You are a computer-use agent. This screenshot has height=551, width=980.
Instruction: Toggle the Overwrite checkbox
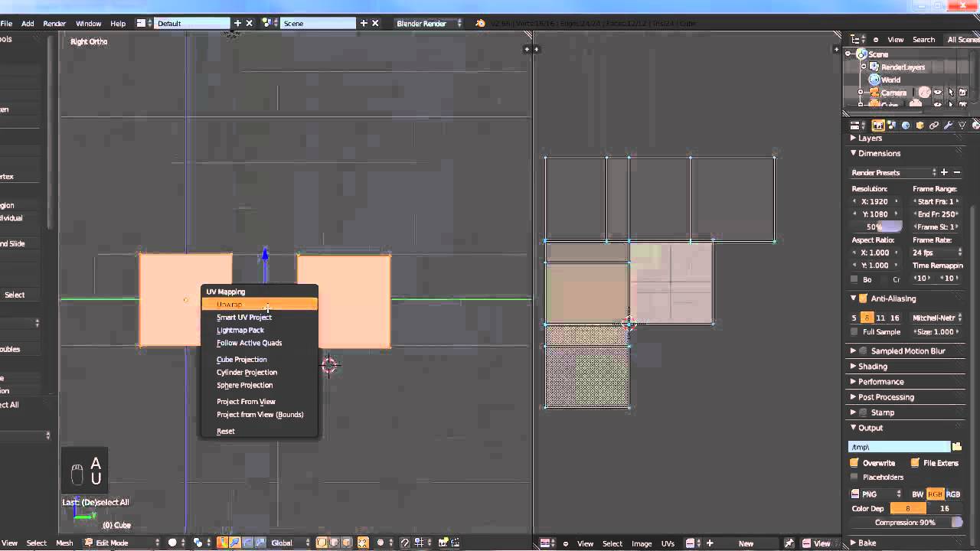(854, 463)
